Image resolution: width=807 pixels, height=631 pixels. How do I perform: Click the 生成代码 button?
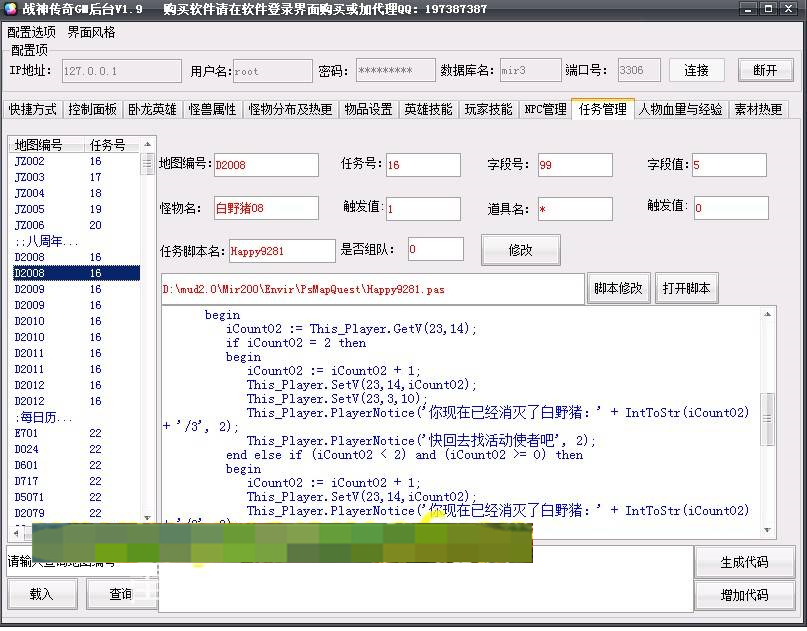click(744, 562)
